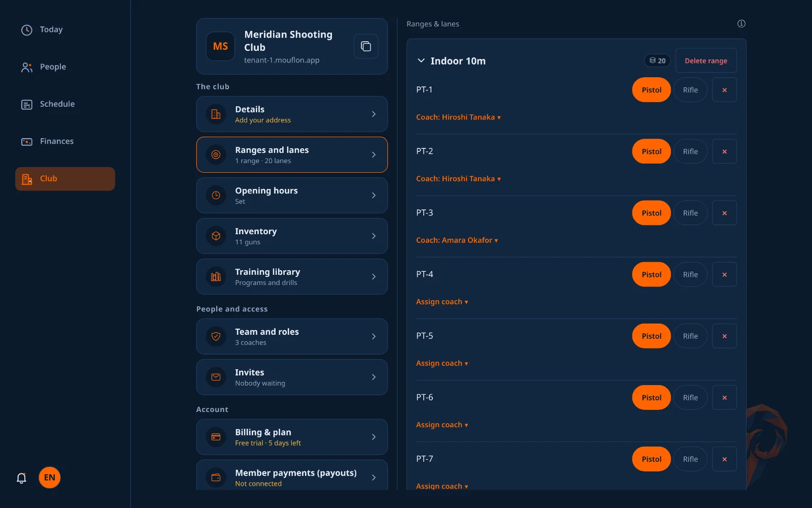Open the Invites envelope card
Viewport: 812px width, 508px height.
coord(292,377)
